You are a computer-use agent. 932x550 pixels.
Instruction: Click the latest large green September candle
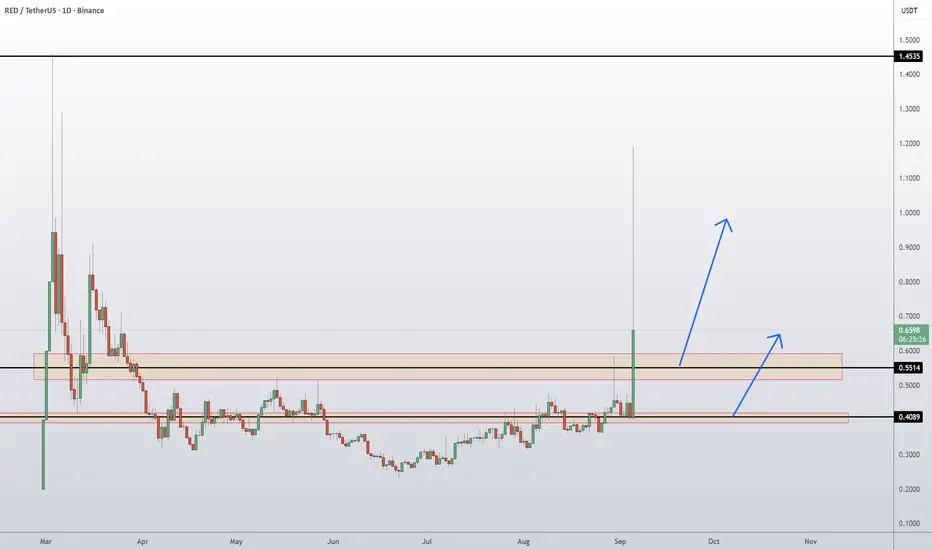tap(633, 373)
